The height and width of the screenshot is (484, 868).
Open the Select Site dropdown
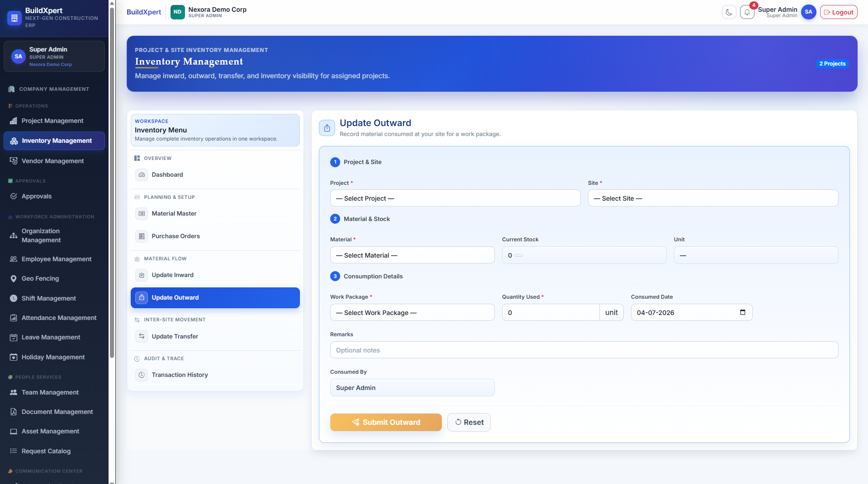tap(713, 198)
